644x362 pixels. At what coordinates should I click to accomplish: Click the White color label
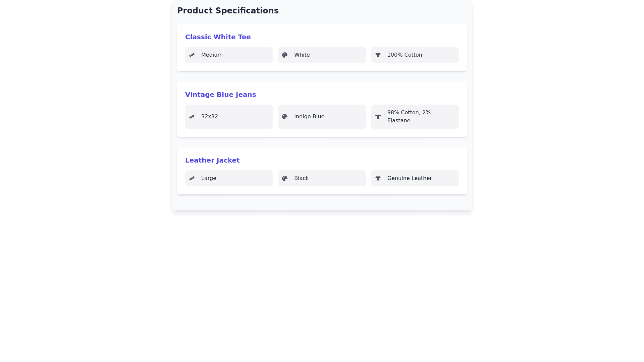click(302, 55)
